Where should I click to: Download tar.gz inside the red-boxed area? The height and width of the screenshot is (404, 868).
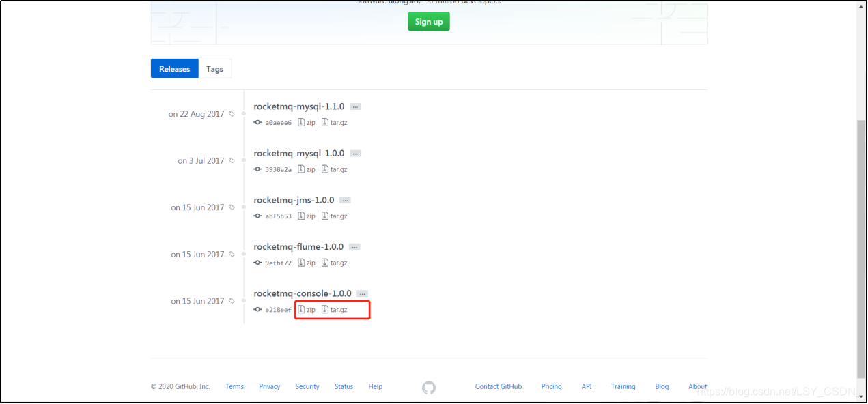pos(335,309)
